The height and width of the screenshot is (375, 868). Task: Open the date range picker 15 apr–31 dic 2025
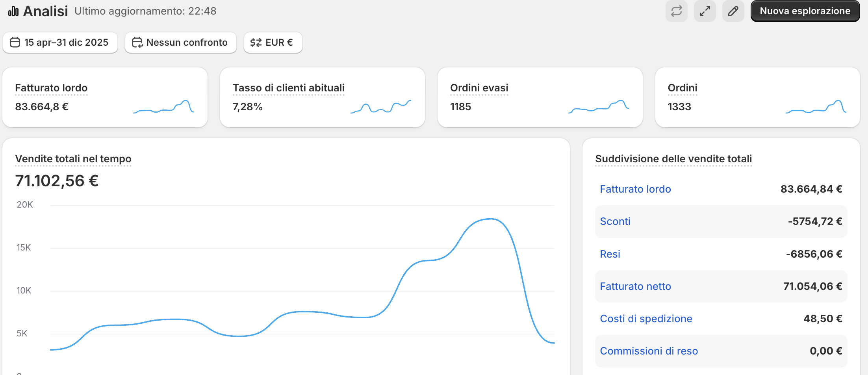[60, 42]
